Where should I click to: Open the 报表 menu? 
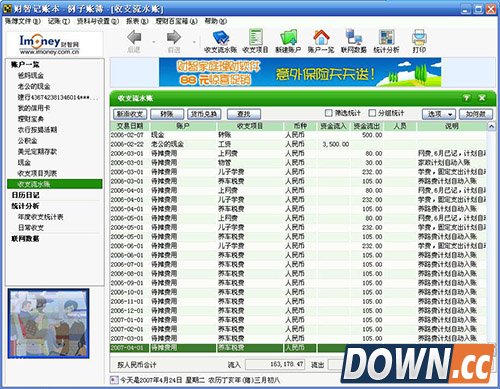pos(137,21)
